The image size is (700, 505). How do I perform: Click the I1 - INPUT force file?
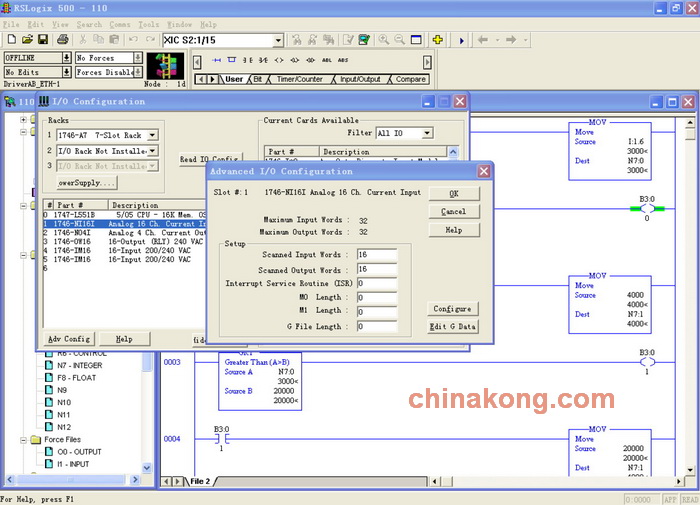(73, 464)
